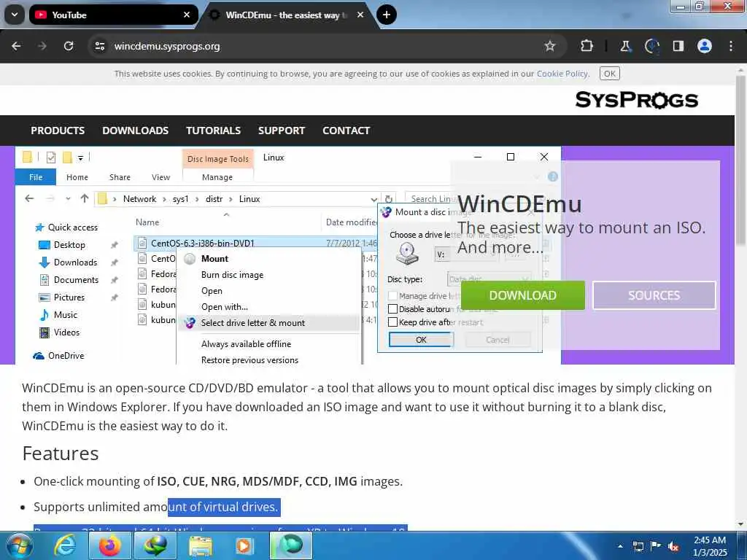747x560 pixels.
Task: Open the TUTORIALS menu item
Action: (x=214, y=131)
